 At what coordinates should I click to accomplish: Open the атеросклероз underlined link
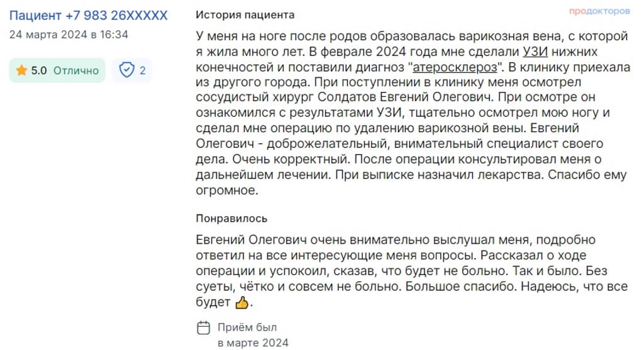pyautogui.click(x=455, y=67)
